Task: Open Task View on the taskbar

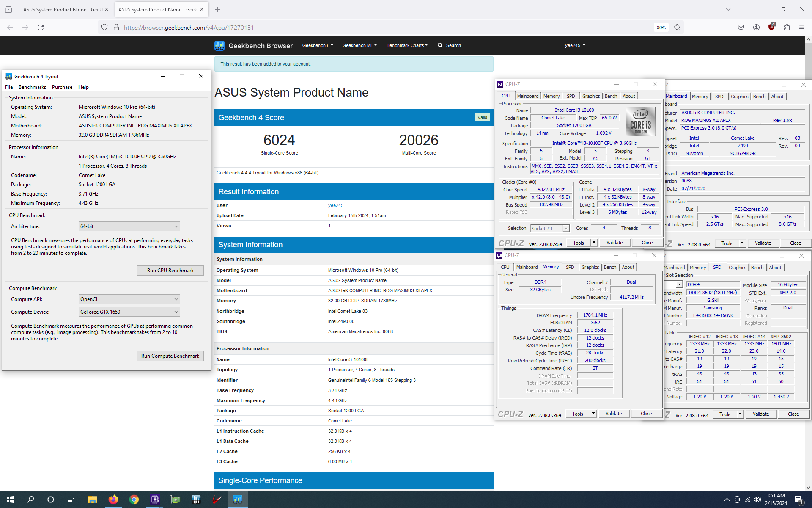Action: point(71,500)
